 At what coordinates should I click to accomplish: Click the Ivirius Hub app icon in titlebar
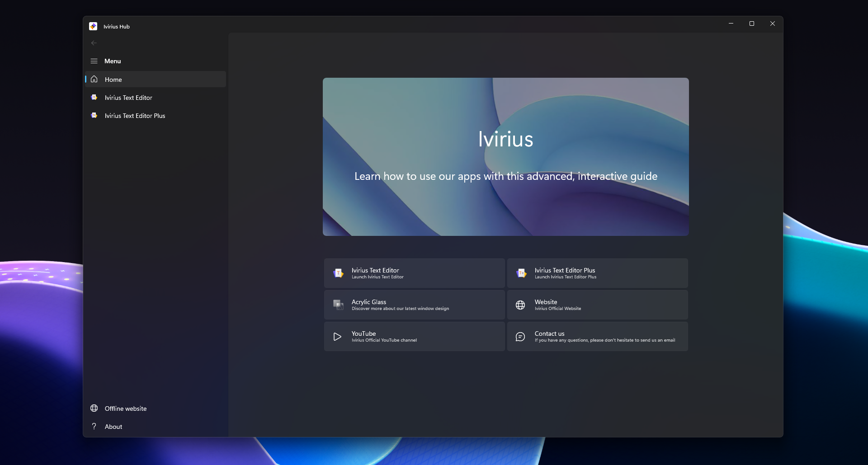[x=93, y=26]
